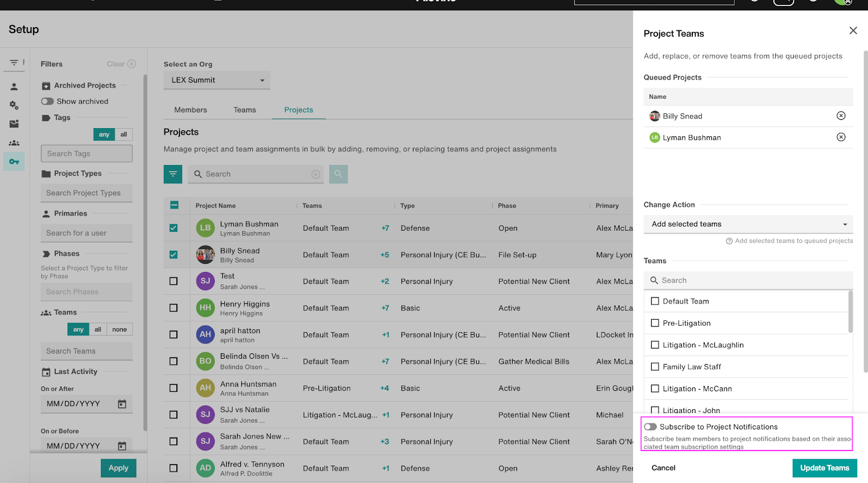This screenshot has height=483, width=868.
Task: Click the Teams list scrollbar
Action: pos(850,312)
